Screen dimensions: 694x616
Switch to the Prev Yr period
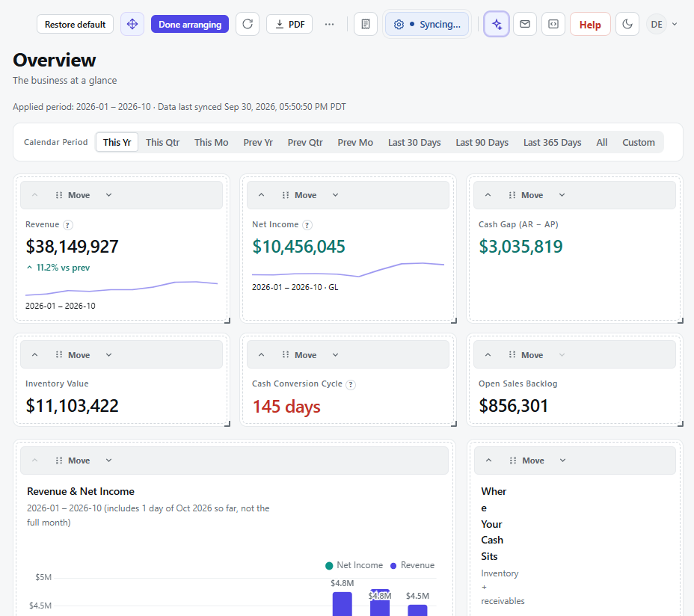[x=258, y=143]
